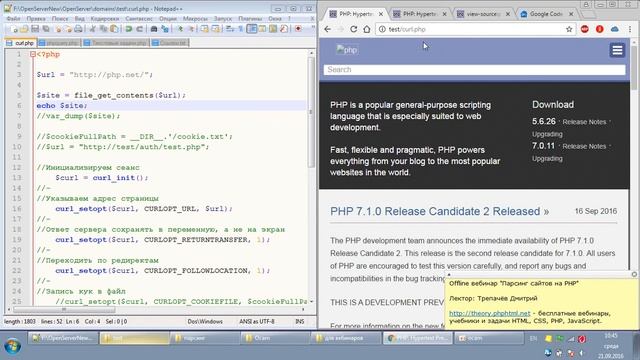Viewport: 640px width, 360px height.
Task: Go back in Chrome
Action: [327, 29]
